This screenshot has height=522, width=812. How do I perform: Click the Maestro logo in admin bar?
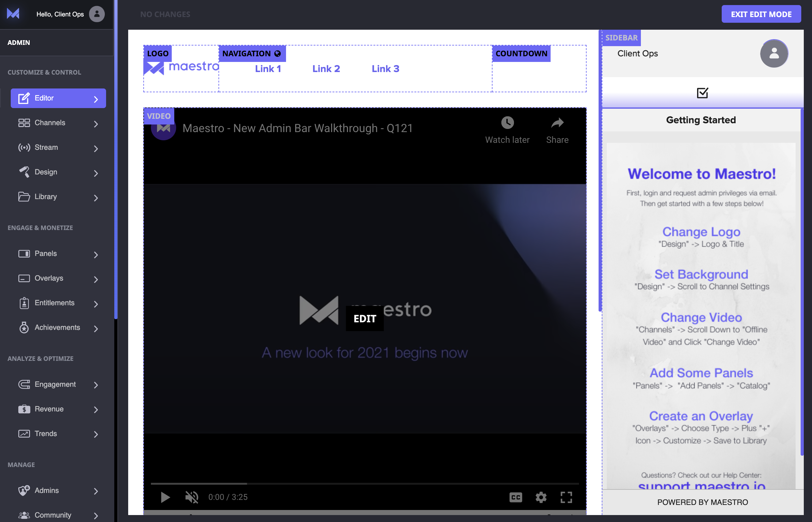[13, 14]
